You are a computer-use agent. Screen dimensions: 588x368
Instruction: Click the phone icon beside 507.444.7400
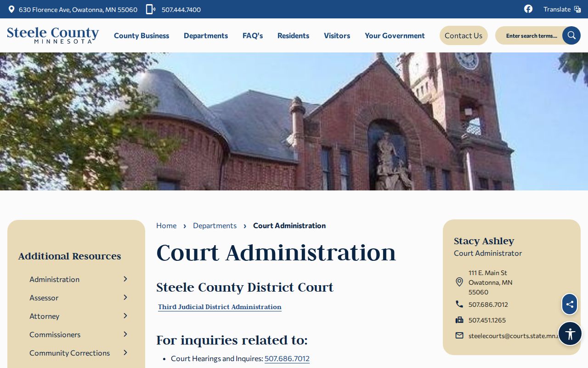pyautogui.click(x=150, y=9)
